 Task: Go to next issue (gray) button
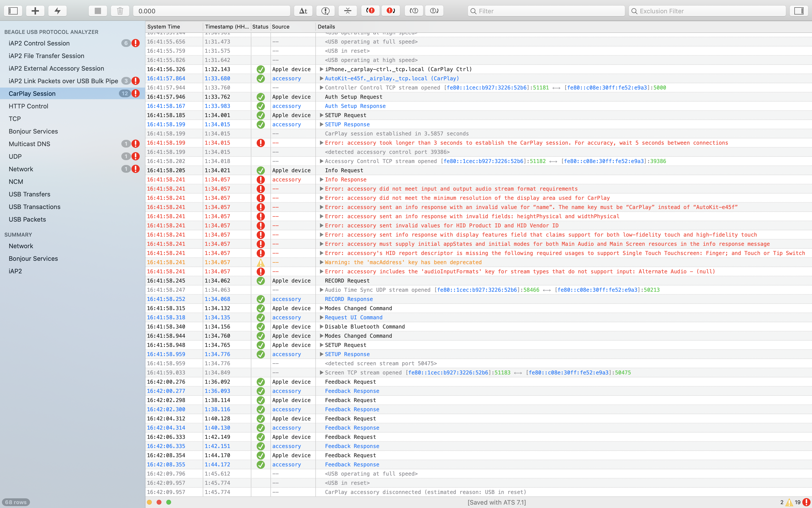(434, 11)
